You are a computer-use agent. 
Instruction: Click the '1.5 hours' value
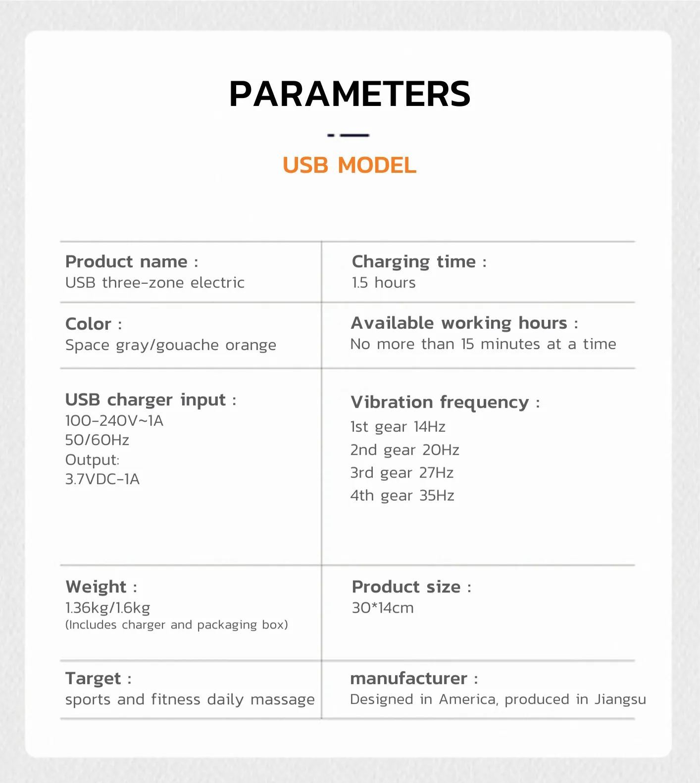coord(384,283)
